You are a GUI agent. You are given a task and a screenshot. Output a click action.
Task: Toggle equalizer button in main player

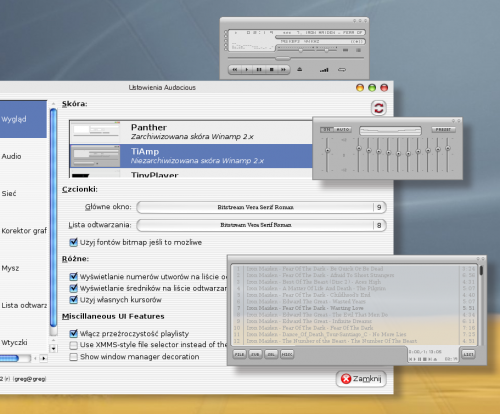pos(346,50)
